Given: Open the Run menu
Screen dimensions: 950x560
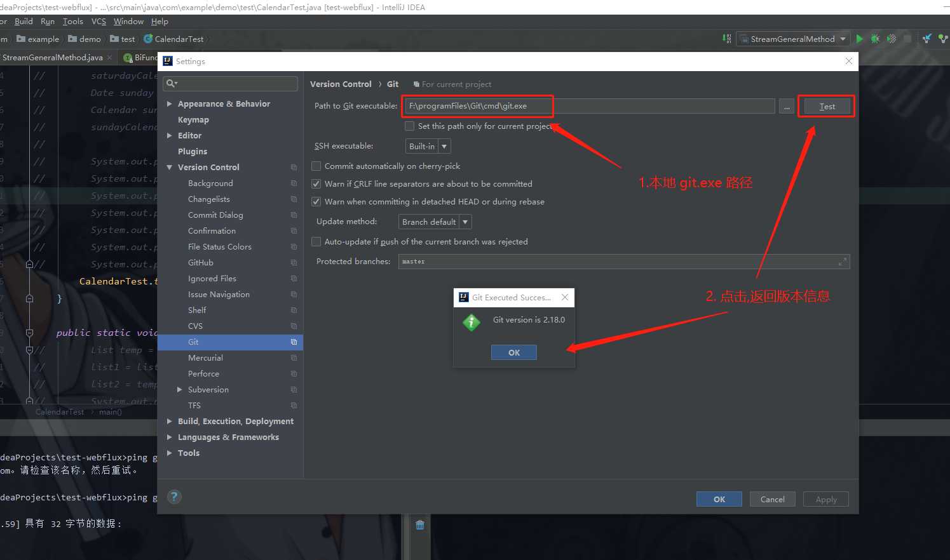Looking at the screenshot, I should (x=48, y=21).
